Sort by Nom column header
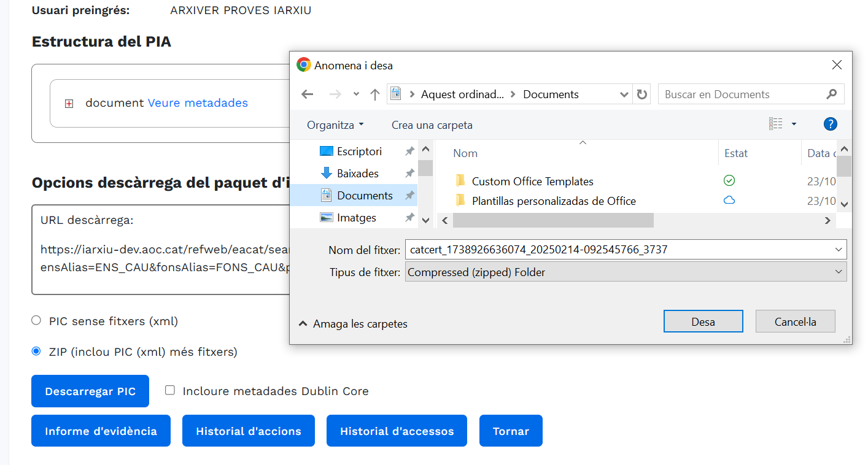 pos(465,153)
